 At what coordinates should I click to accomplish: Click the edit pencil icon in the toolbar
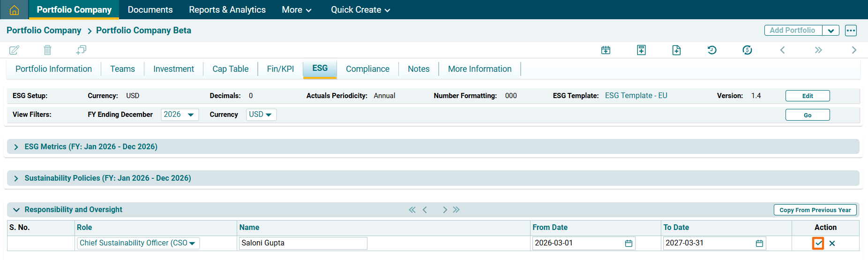click(15, 50)
